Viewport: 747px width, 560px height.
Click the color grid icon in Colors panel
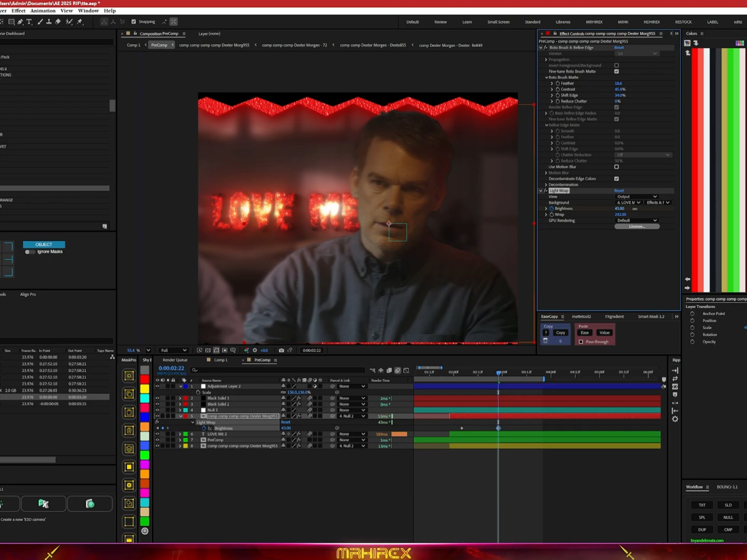[740, 43]
